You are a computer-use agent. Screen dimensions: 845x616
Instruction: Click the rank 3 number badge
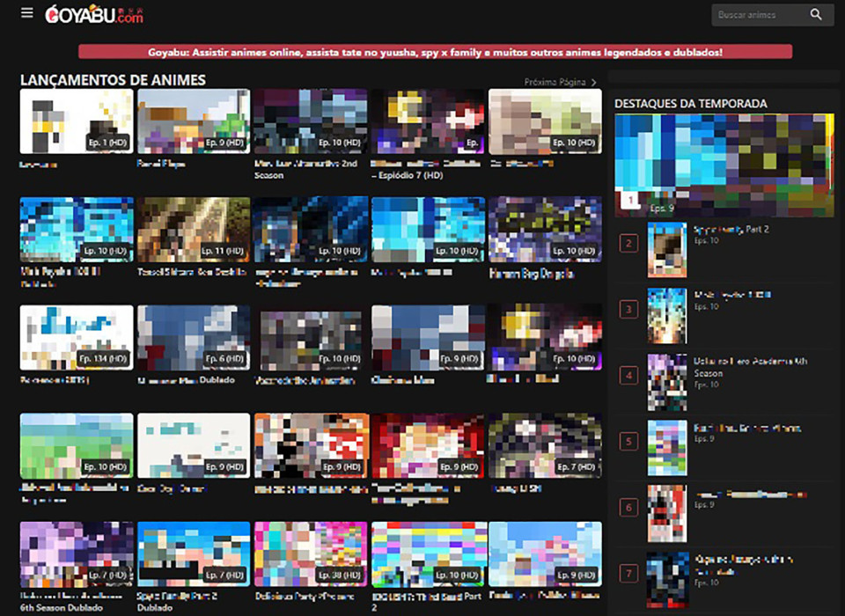628,310
